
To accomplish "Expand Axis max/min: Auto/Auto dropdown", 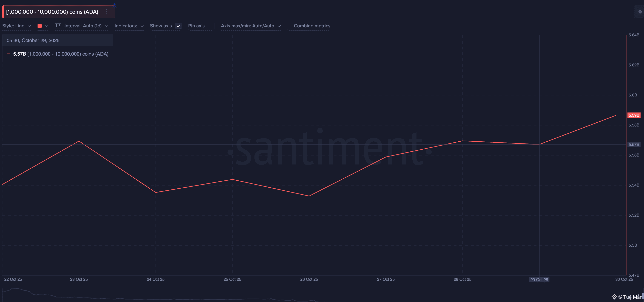I will point(251,26).
